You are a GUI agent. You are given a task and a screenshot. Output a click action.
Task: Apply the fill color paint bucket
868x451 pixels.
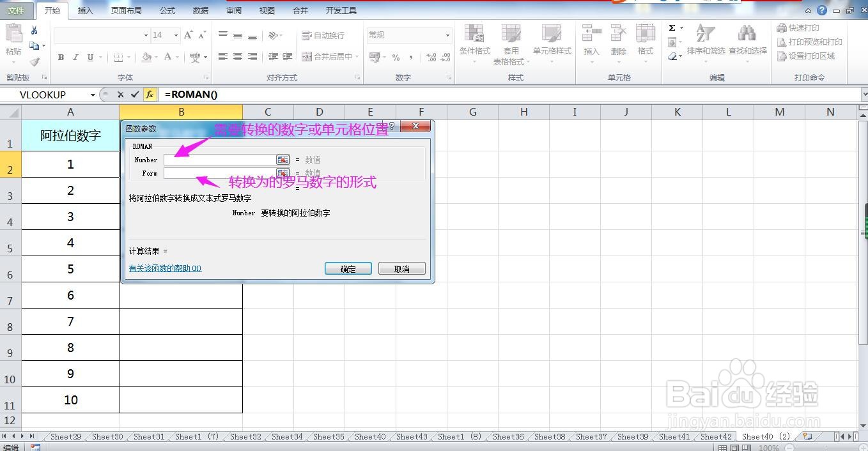[x=146, y=57]
